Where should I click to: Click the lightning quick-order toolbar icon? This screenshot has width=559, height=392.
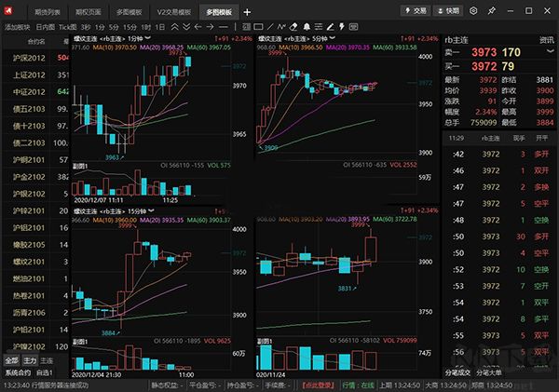pos(342,27)
